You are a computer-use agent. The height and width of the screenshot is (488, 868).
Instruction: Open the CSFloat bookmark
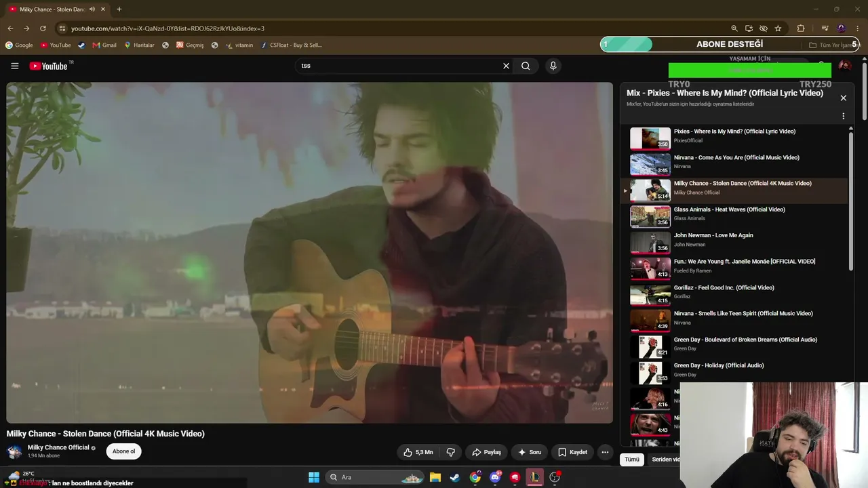pos(292,45)
